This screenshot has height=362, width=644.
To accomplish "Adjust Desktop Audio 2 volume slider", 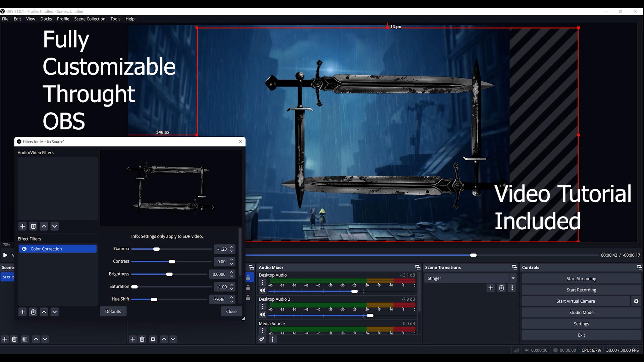I will 370,315.
